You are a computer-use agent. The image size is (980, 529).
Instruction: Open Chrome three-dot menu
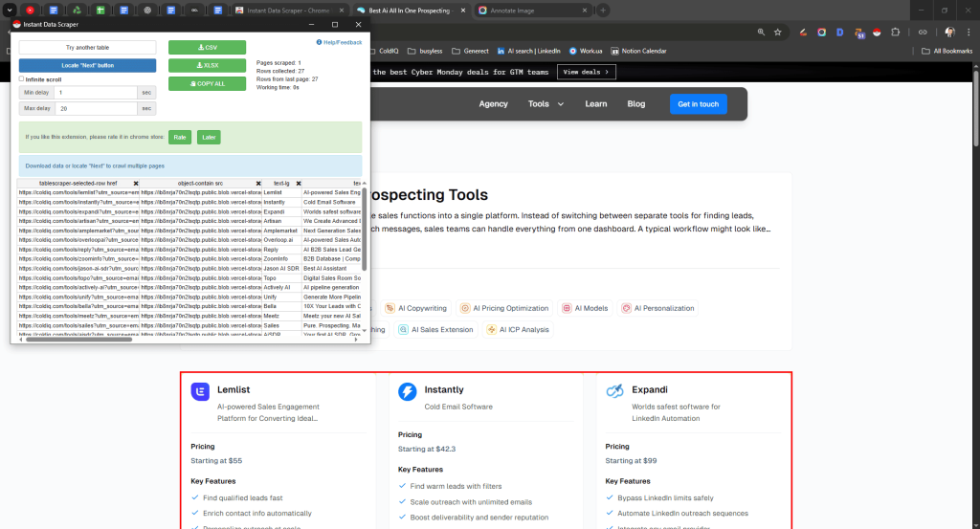[969, 32]
